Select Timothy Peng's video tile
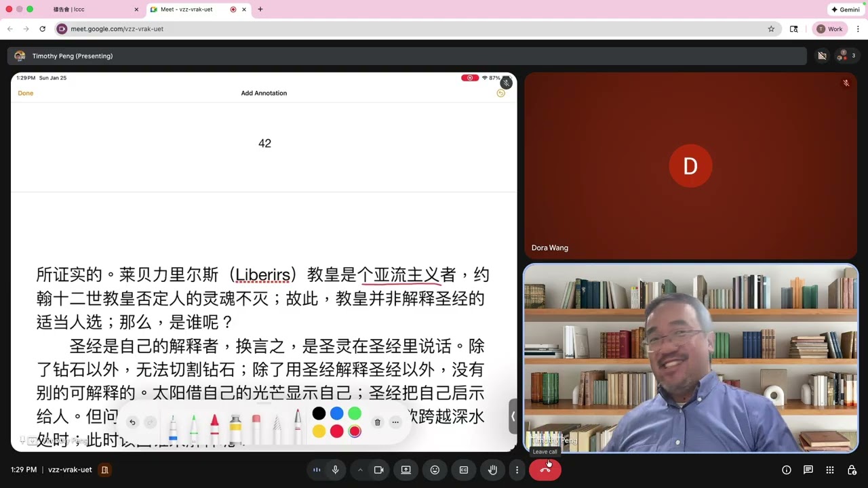Viewport: 868px width, 488px height. tap(690, 358)
